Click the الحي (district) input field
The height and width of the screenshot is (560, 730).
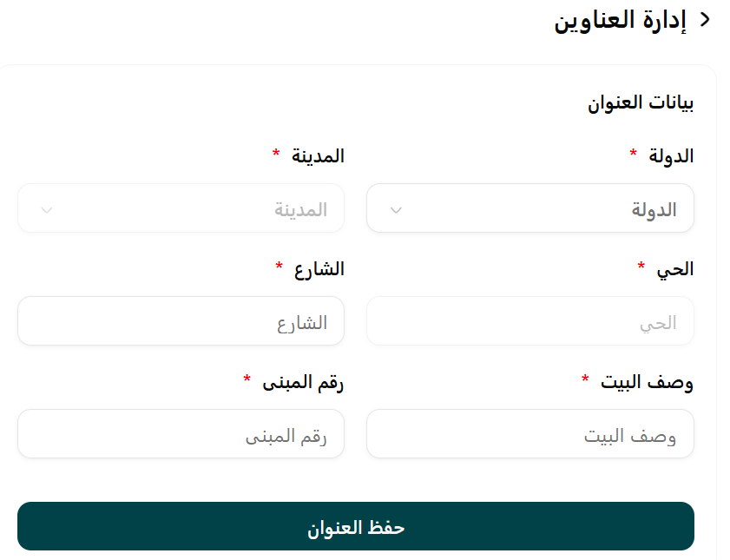tap(529, 320)
